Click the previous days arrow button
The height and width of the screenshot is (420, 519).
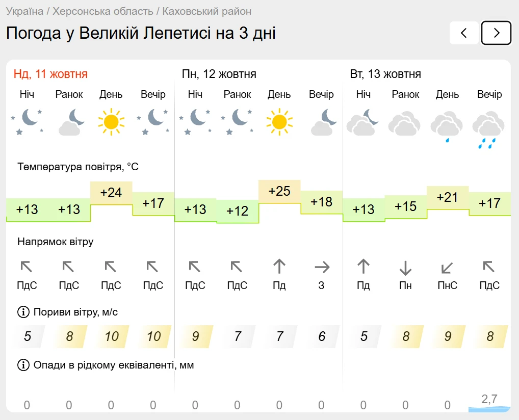click(x=464, y=33)
